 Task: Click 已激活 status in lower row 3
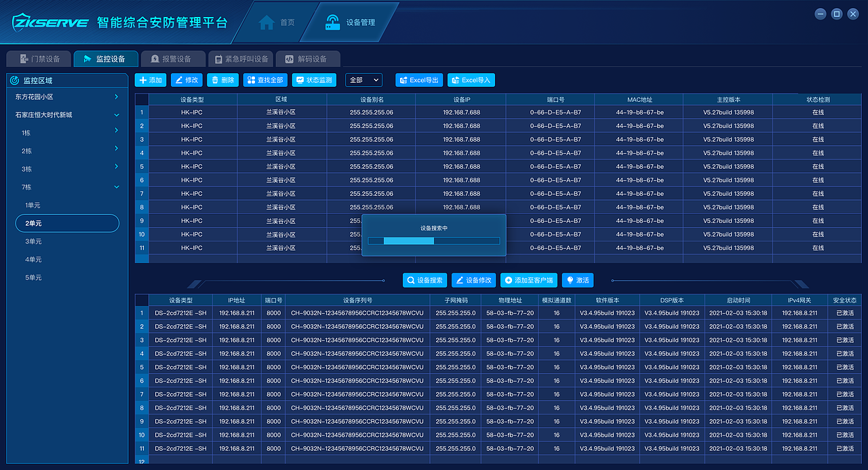point(845,340)
